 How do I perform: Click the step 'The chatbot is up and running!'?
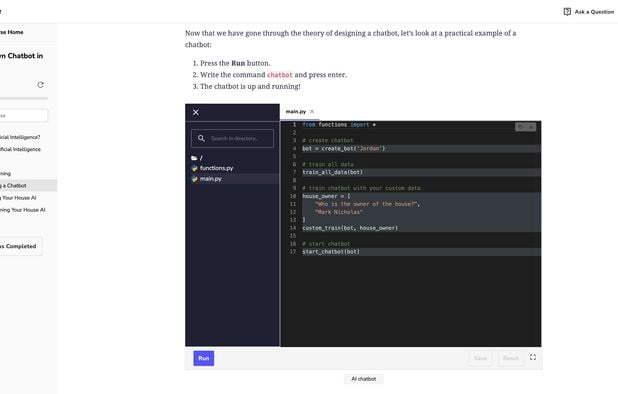(250, 86)
